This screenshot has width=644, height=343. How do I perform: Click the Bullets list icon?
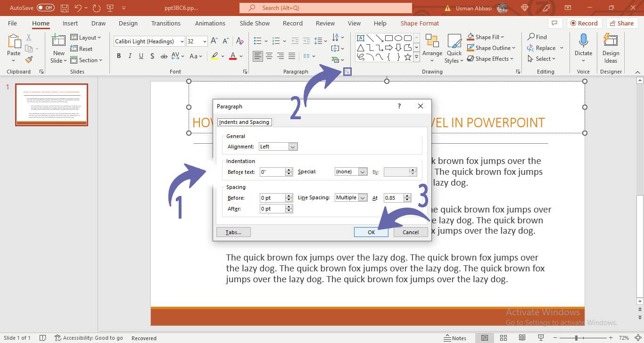[x=257, y=41]
